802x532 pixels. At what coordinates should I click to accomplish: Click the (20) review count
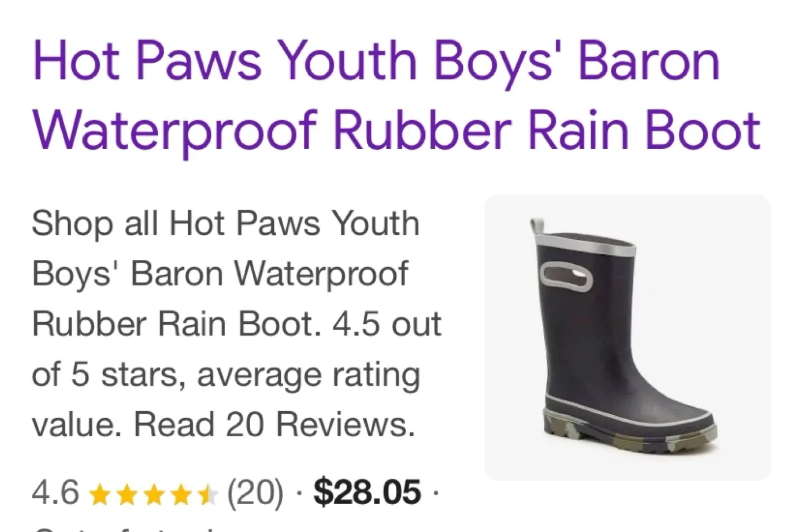point(255,492)
